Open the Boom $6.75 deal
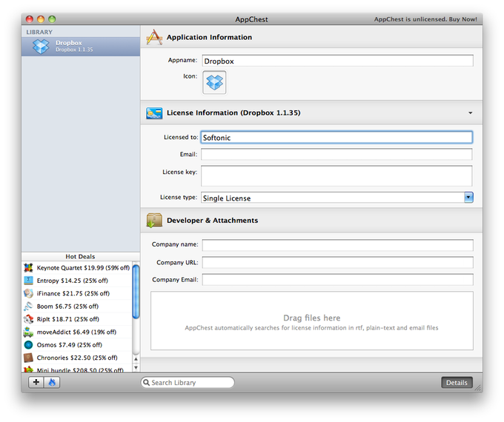This screenshot has height=422, width=504. point(77,306)
